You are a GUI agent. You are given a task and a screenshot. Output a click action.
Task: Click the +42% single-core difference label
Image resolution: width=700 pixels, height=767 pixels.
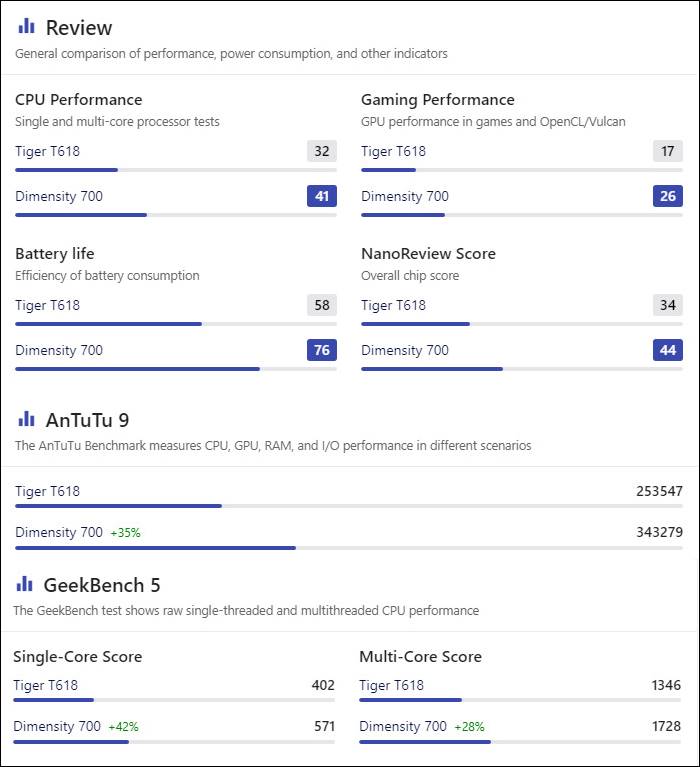pos(123,727)
